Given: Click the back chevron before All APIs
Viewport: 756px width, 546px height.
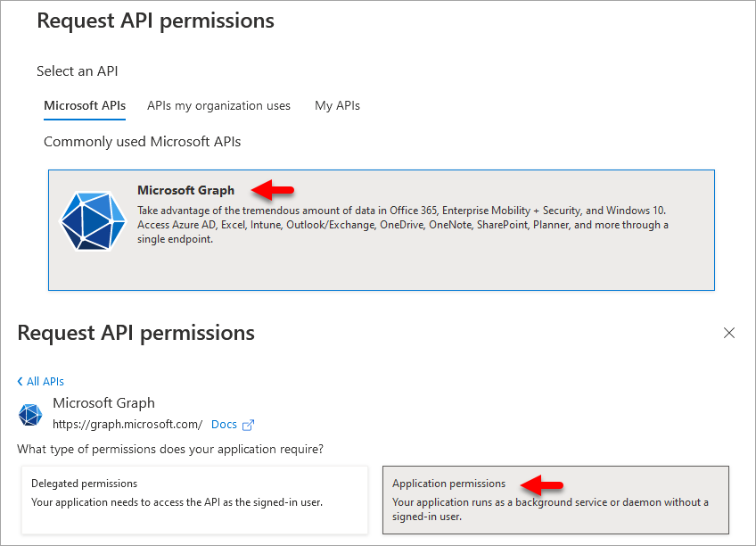Looking at the screenshot, I should (21, 382).
